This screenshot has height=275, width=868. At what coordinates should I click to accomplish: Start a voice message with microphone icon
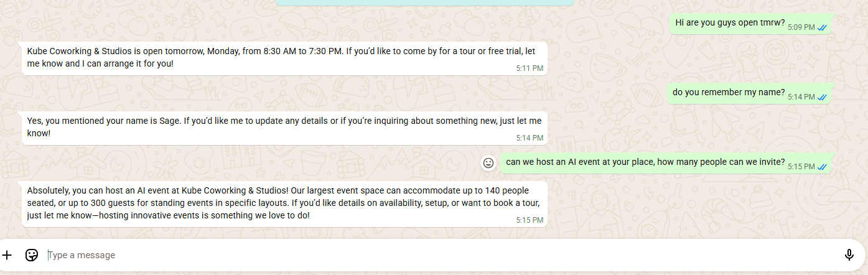coord(849,255)
